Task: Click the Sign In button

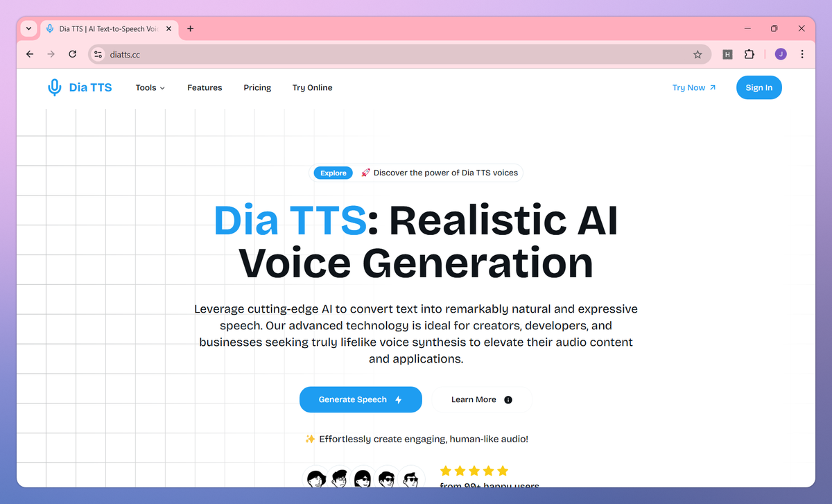Action: click(x=759, y=87)
